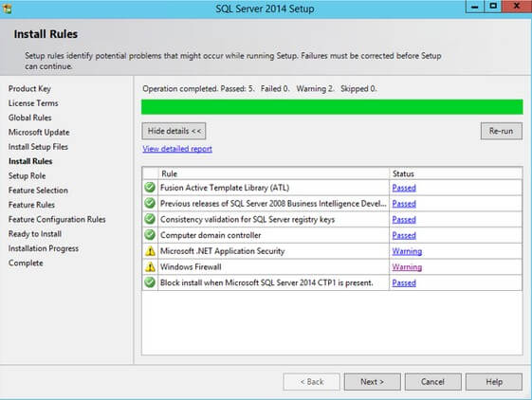Click the green check icon beside Consistency validation rule
Screen dimensions: 532x400
[150, 219]
